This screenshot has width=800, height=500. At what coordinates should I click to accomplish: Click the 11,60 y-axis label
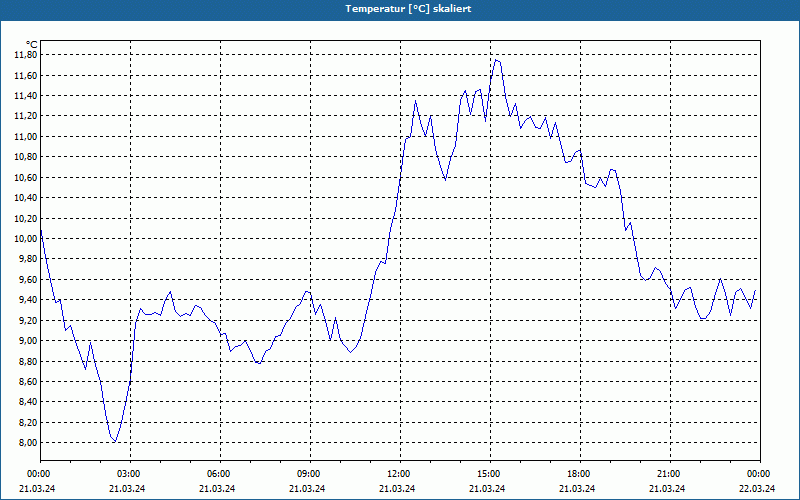25,76
